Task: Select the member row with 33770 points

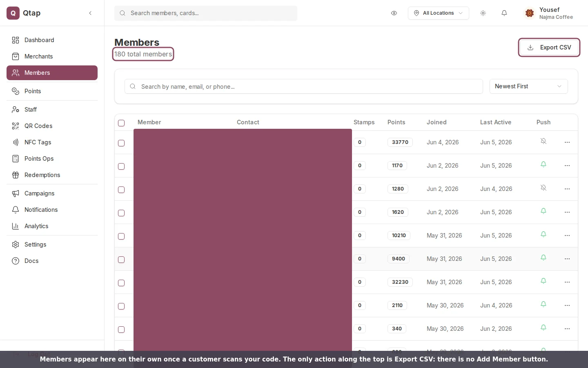Action: (121, 143)
